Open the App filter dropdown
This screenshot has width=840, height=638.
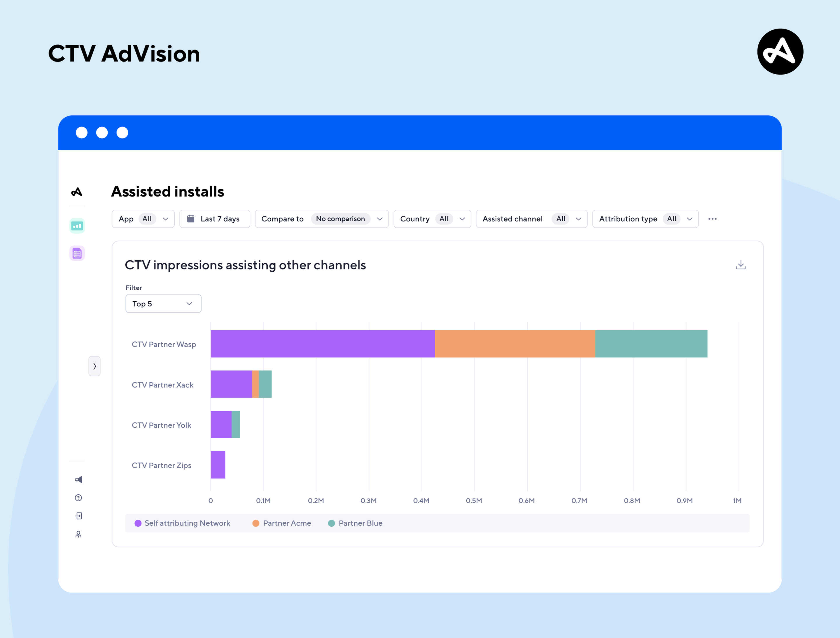click(143, 219)
